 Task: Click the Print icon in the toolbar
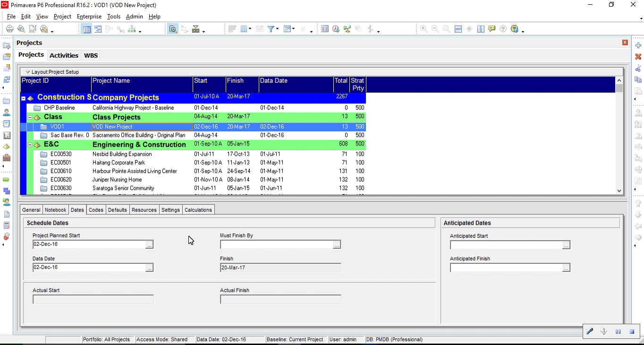pos(9,29)
